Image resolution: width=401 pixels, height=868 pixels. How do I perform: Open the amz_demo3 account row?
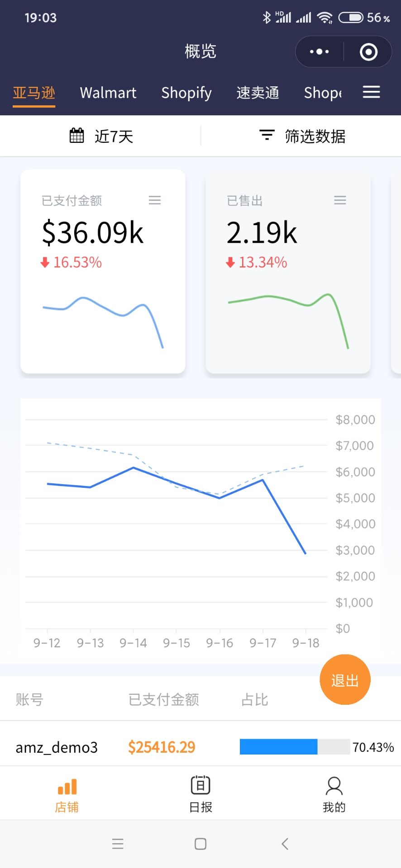click(57, 747)
